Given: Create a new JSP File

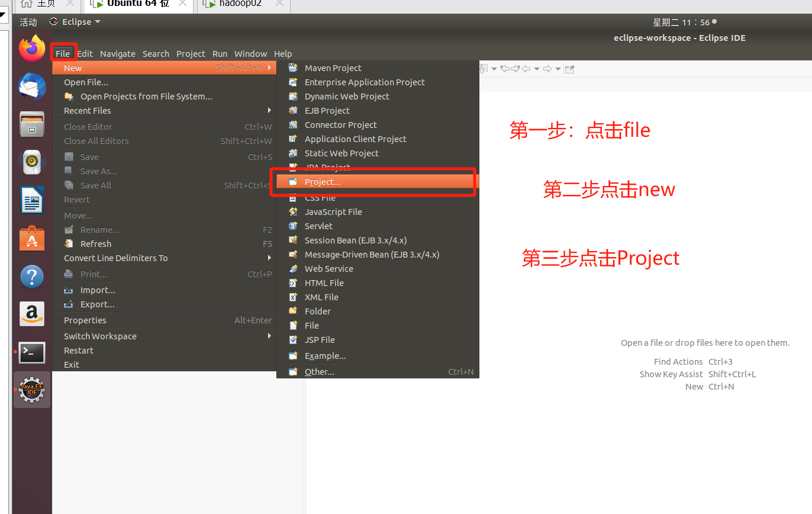Looking at the screenshot, I should coord(378,340).
